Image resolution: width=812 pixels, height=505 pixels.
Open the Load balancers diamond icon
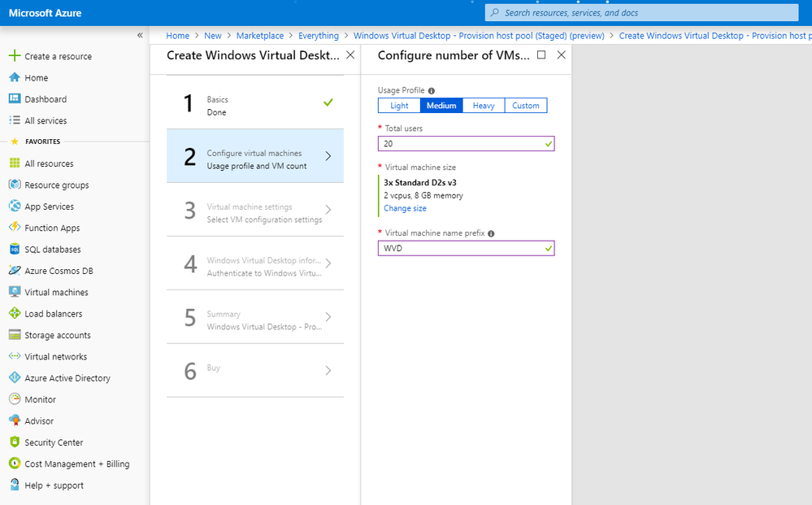(x=15, y=313)
